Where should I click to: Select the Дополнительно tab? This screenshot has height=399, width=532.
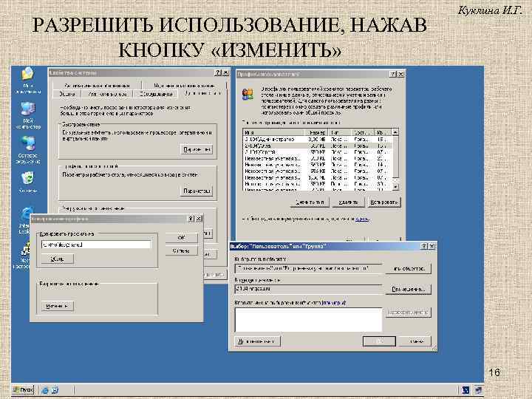(x=202, y=93)
